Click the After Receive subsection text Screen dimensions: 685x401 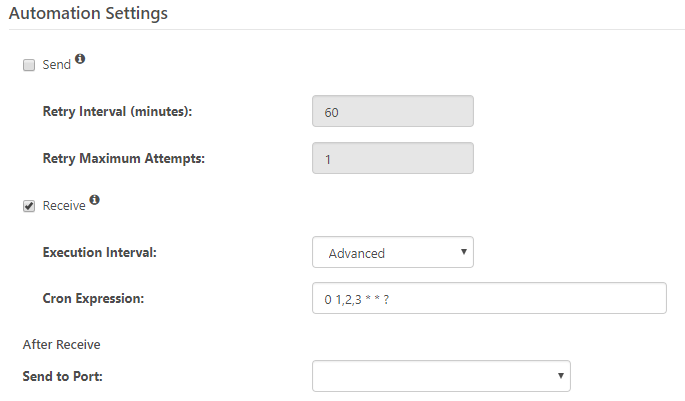tap(62, 345)
